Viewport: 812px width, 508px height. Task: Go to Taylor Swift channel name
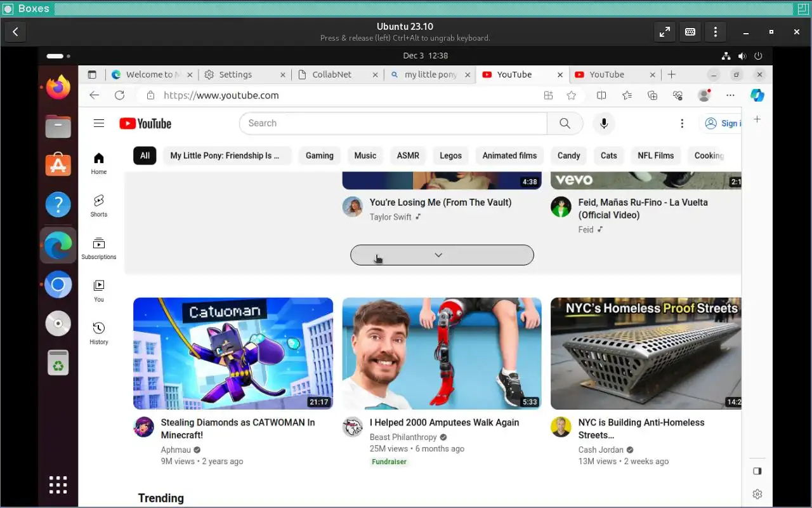point(391,217)
